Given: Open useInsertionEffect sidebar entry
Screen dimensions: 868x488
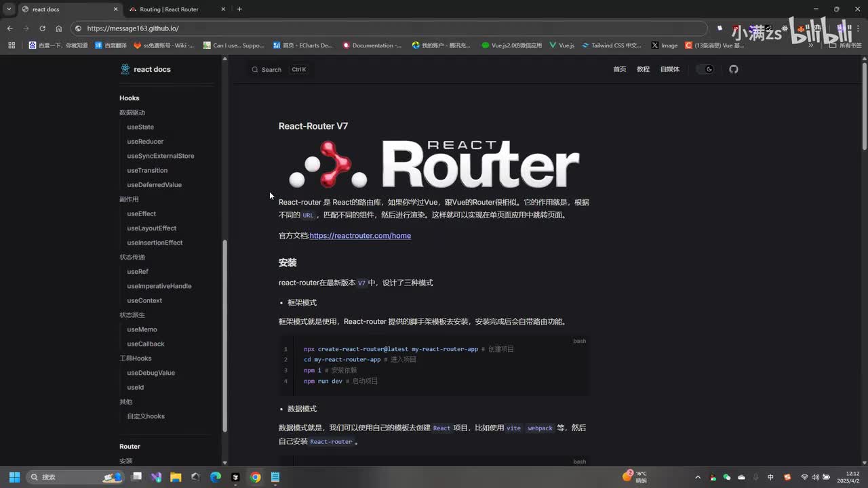Looking at the screenshot, I should pos(155,243).
